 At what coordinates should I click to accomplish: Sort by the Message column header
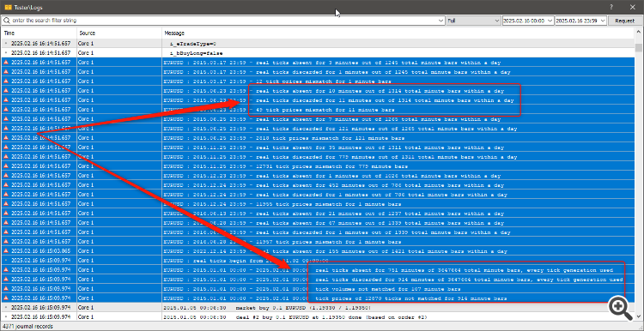(x=398, y=33)
